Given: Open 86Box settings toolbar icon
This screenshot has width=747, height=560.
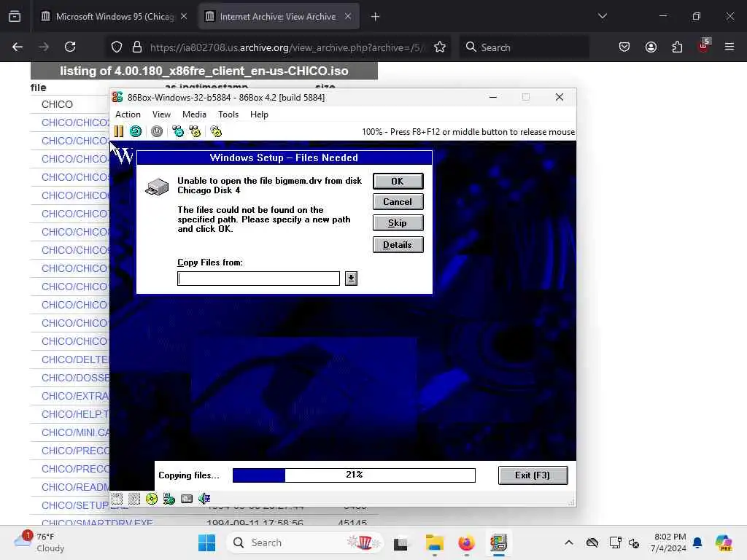Looking at the screenshot, I should (216, 131).
